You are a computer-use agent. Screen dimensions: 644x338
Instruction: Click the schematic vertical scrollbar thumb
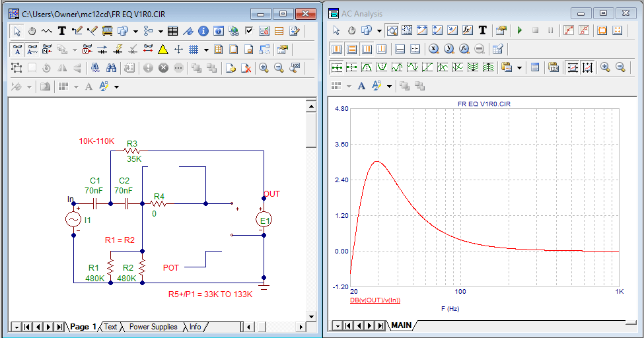(x=311, y=131)
